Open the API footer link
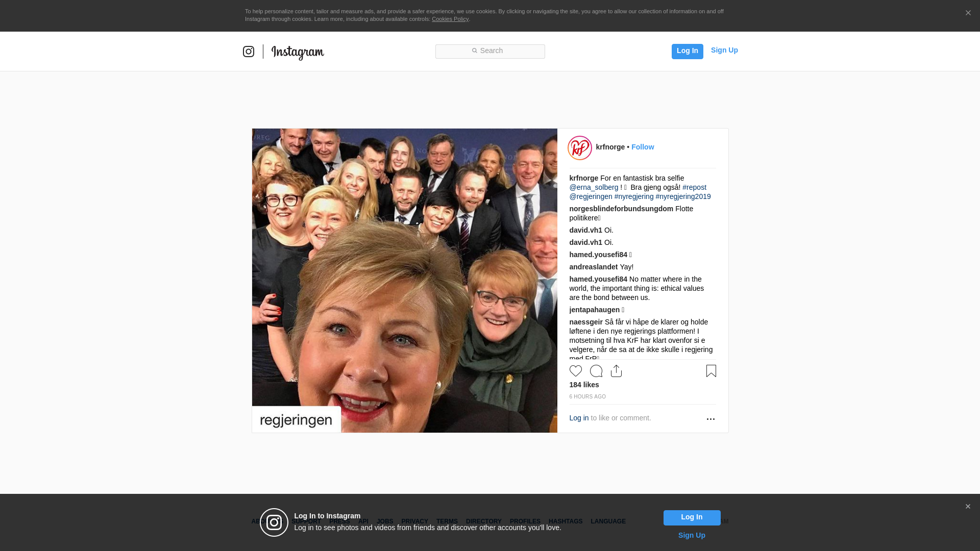The height and width of the screenshot is (551, 980). click(x=363, y=521)
